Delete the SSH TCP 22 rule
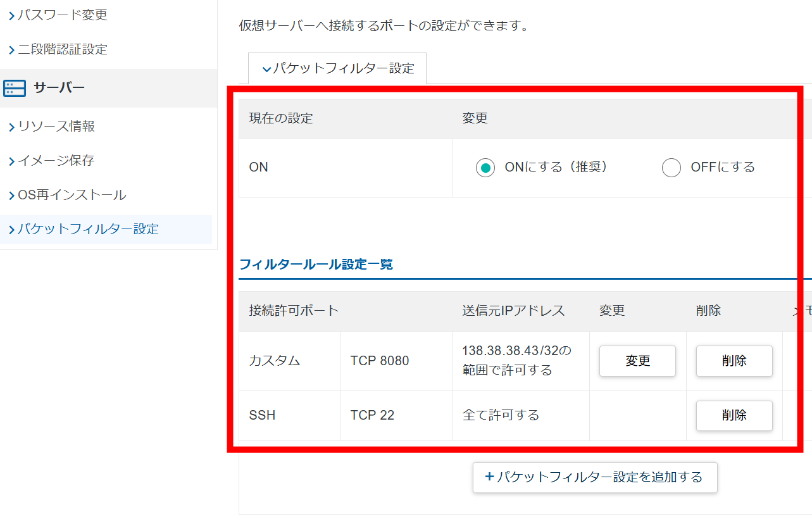812x519 pixels. pos(734,415)
